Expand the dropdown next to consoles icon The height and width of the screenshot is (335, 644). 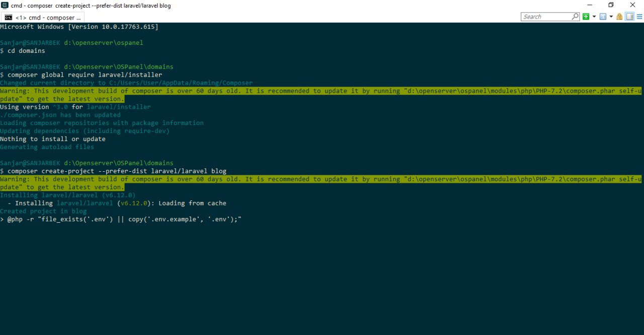click(611, 17)
